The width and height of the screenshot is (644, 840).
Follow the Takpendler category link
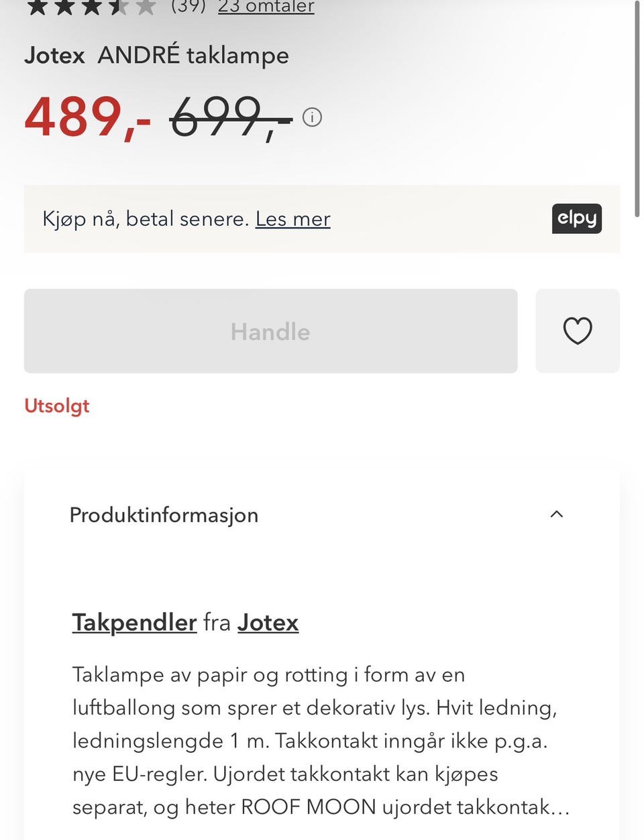pyautogui.click(x=134, y=622)
